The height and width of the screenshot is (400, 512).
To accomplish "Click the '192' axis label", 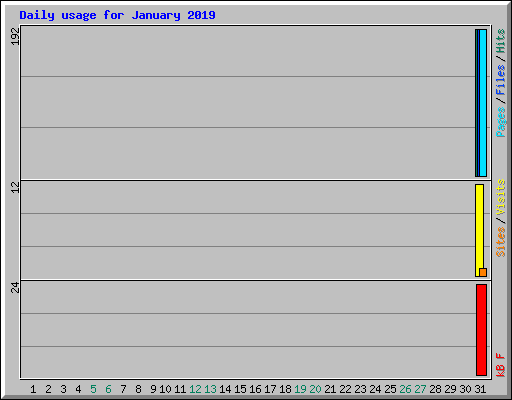I will [15, 36].
